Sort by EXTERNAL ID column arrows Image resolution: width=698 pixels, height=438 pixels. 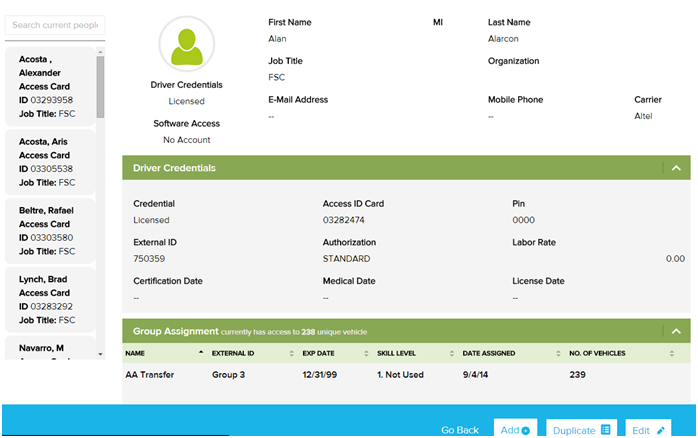(x=291, y=353)
